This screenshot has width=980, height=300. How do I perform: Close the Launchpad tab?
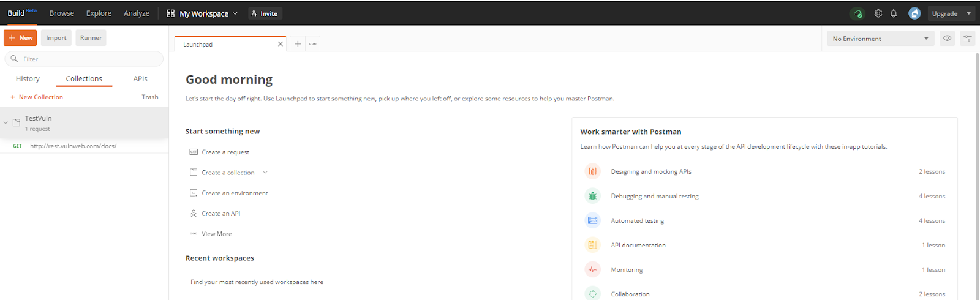[281, 44]
